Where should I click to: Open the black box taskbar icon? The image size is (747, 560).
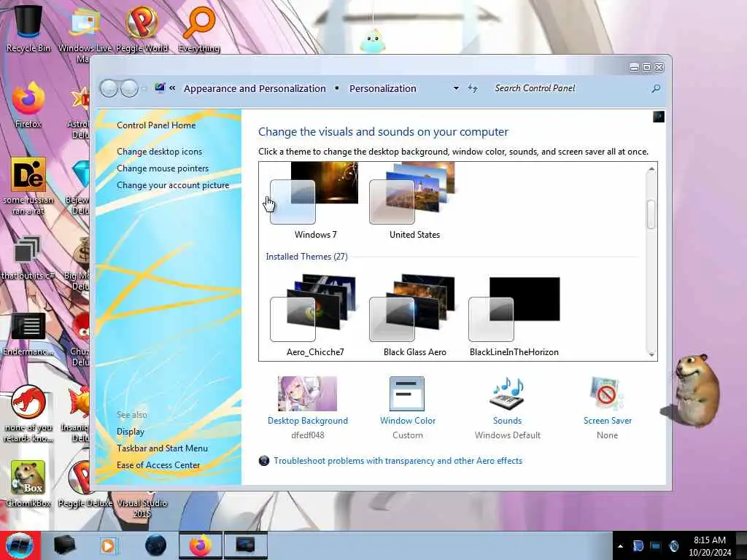pyautogui.click(x=65, y=545)
